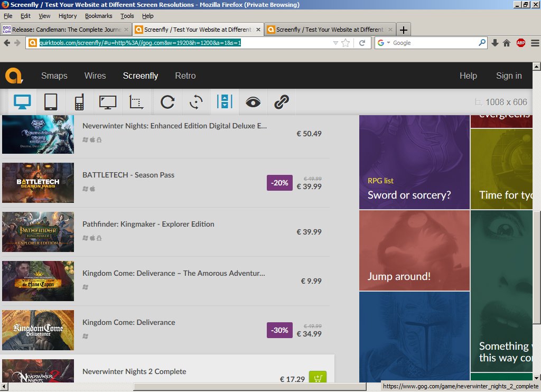This screenshot has height=392, width=541.
Task: Open the downloads arrow icon
Action: point(495,43)
